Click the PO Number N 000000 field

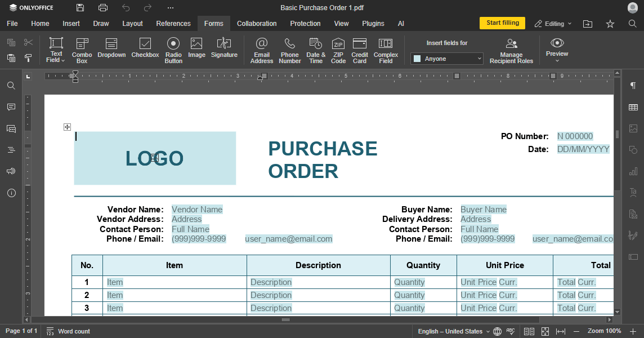click(x=575, y=136)
